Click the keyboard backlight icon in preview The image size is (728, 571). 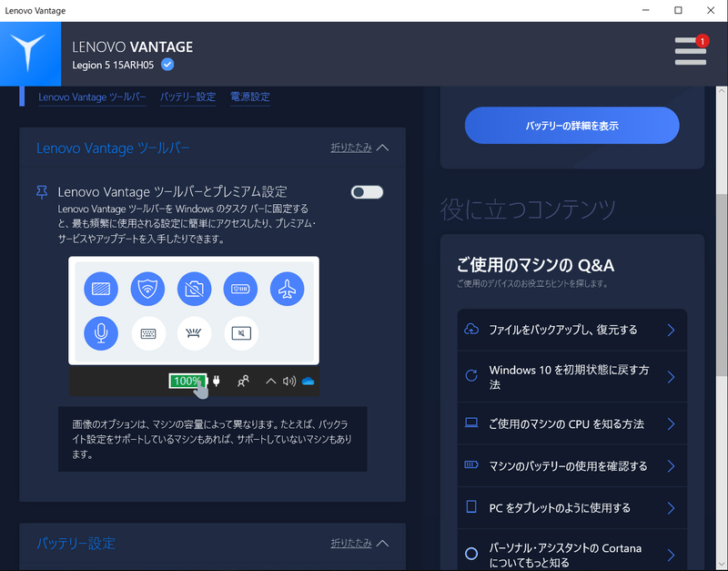click(x=194, y=333)
